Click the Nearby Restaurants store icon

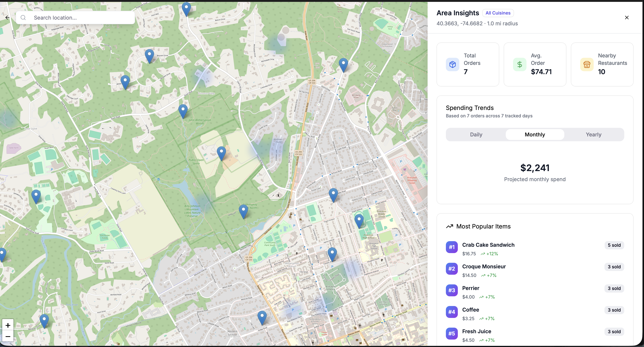click(x=587, y=64)
